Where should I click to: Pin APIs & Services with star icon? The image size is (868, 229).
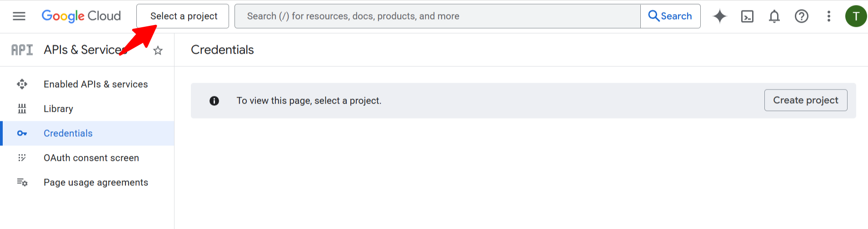158,50
